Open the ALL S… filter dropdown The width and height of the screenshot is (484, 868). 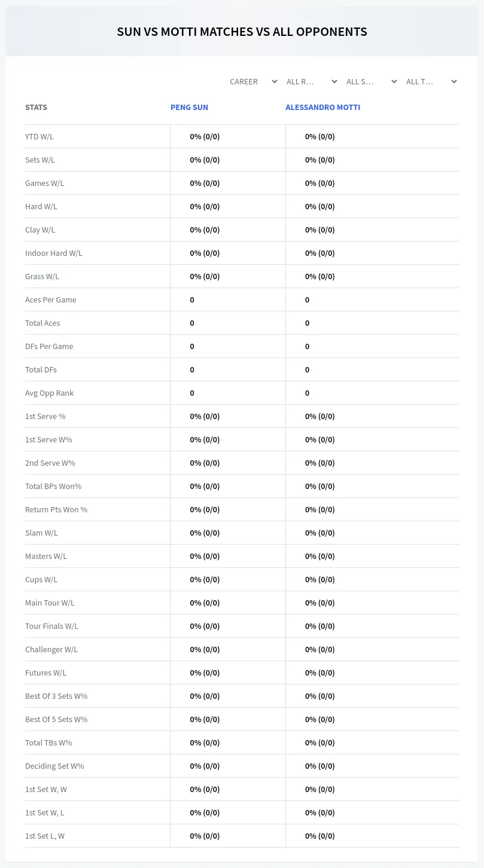(x=370, y=82)
